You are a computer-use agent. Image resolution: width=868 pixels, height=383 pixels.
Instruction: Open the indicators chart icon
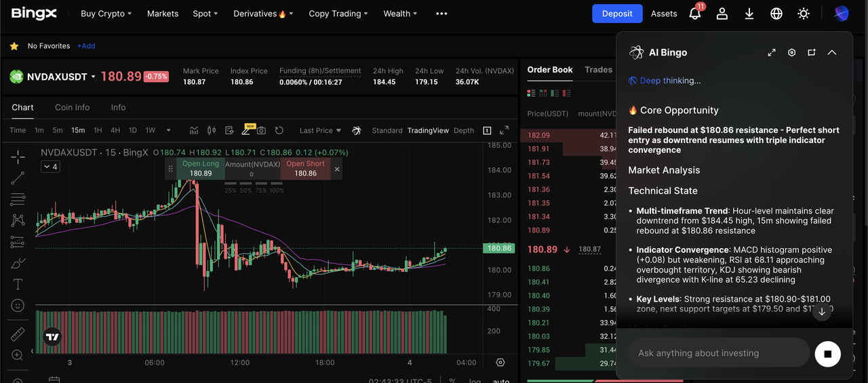click(x=194, y=130)
